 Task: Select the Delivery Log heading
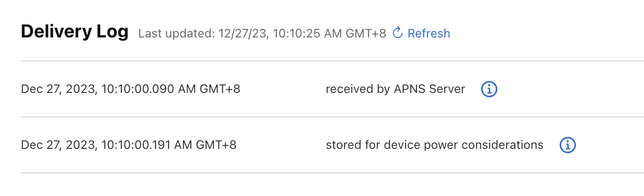75,32
